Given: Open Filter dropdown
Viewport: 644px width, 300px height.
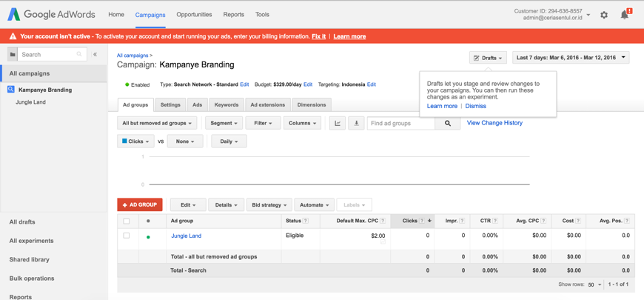Looking at the screenshot, I should (x=264, y=123).
